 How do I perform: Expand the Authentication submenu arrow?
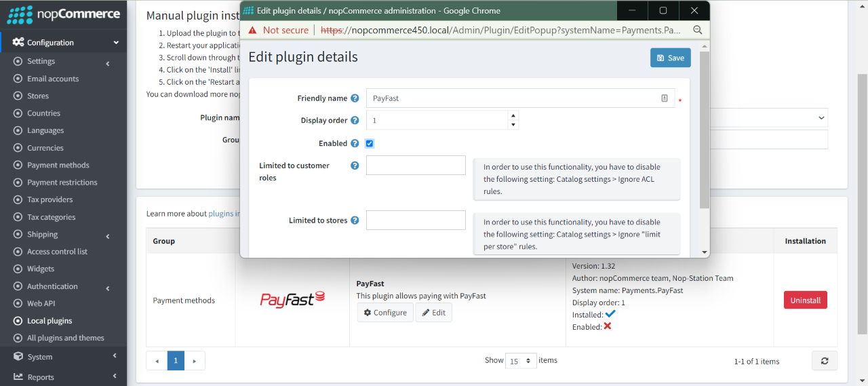pos(108,289)
